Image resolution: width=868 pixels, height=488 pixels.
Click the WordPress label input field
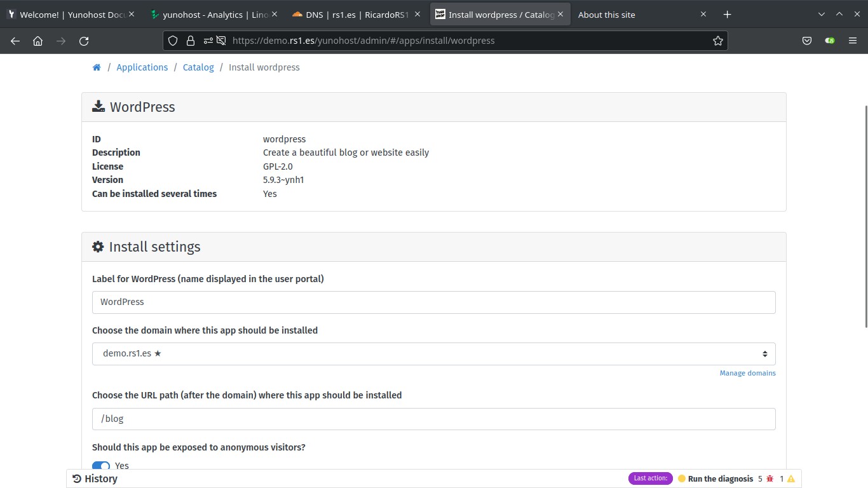433,302
